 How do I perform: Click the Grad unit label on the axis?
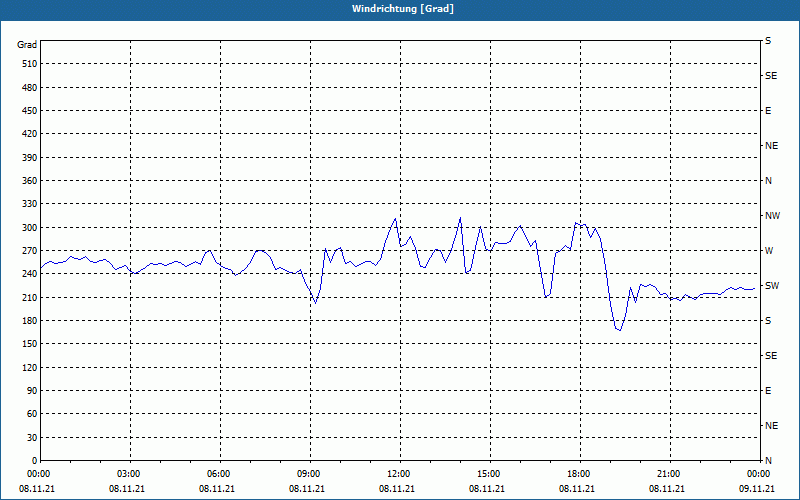[x=27, y=45]
